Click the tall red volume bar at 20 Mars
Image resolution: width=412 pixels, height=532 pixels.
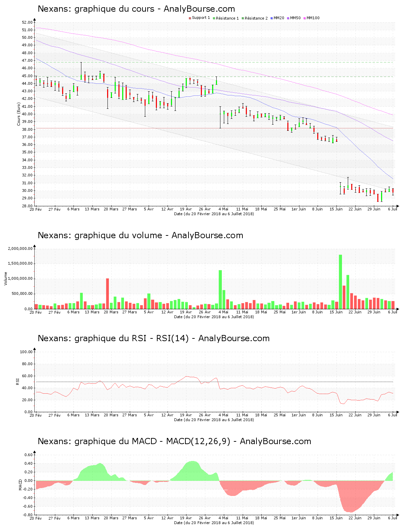point(107,293)
